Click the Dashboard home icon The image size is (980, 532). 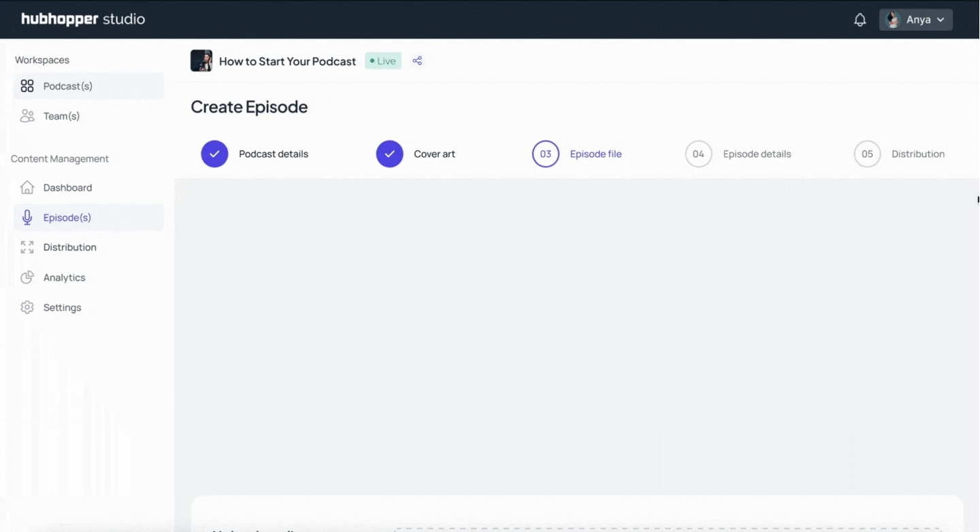(27, 187)
